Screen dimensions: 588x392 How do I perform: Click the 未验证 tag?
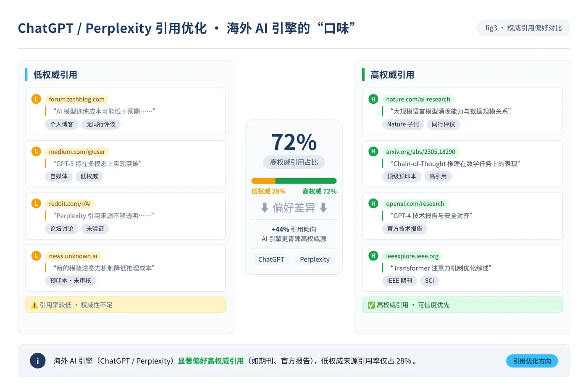pyautogui.click(x=95, y=229)
